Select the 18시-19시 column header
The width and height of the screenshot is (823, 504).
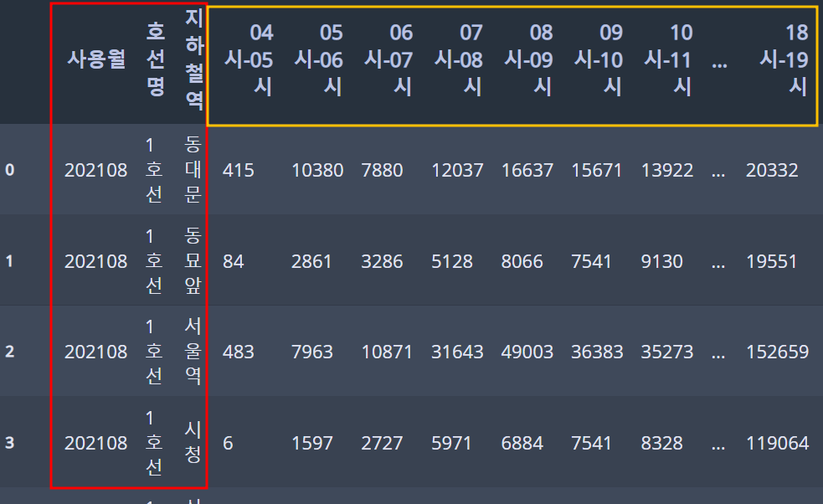[x=784, y=59]
